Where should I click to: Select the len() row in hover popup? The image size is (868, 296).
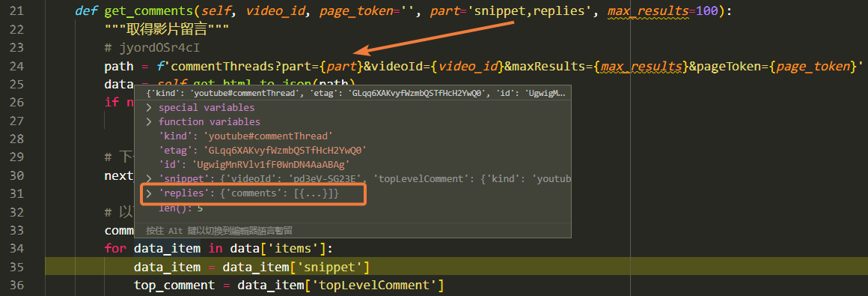(x=181, y=208)
